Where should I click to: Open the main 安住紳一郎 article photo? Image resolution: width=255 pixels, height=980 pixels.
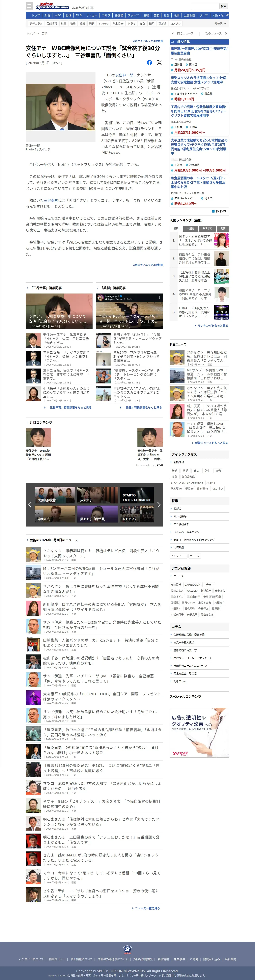[61, 107]
